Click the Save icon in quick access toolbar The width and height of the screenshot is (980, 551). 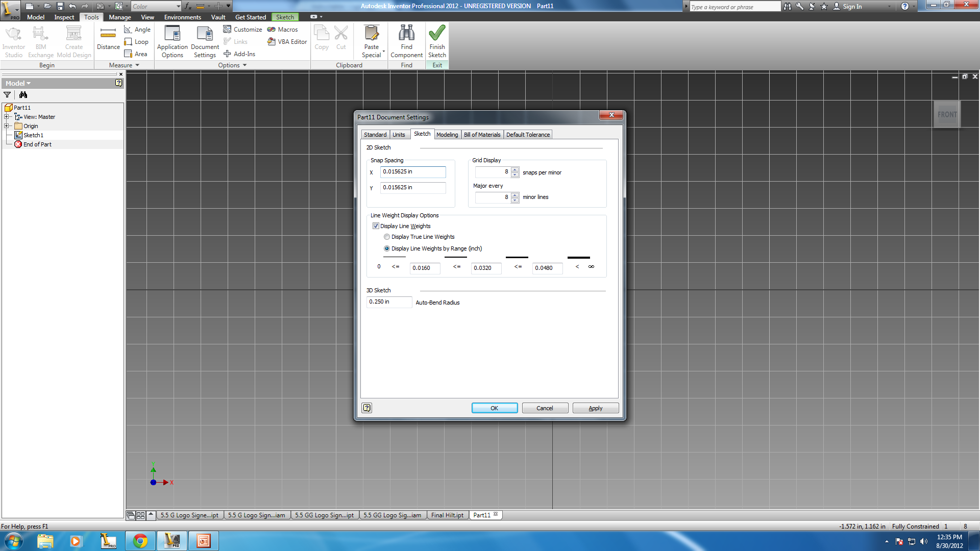tap(60, 6)
